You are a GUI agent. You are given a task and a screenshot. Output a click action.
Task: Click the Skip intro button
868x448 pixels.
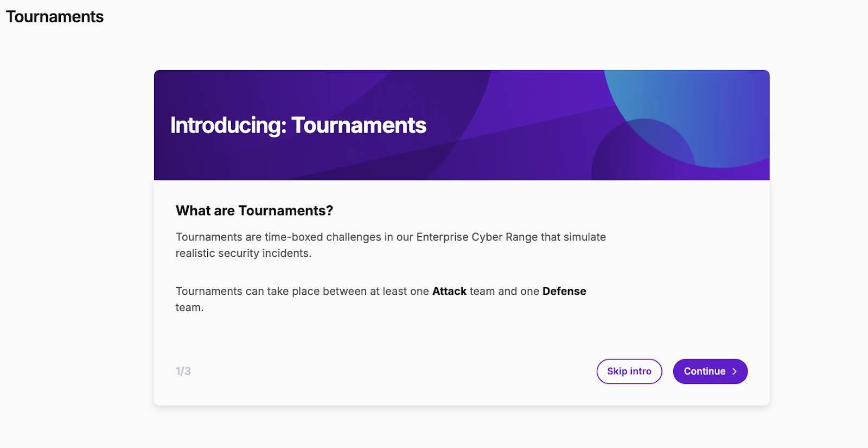629,371
